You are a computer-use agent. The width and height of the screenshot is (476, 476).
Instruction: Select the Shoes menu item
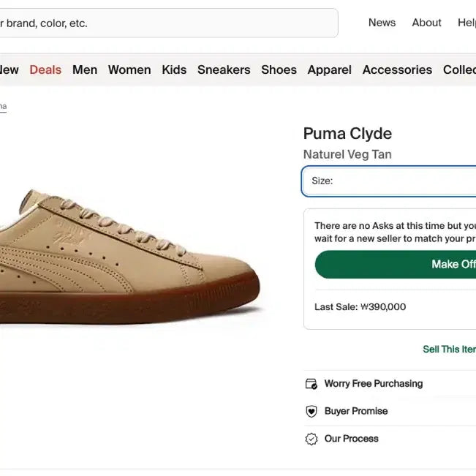pyautogui.click(x=279, y=69)
